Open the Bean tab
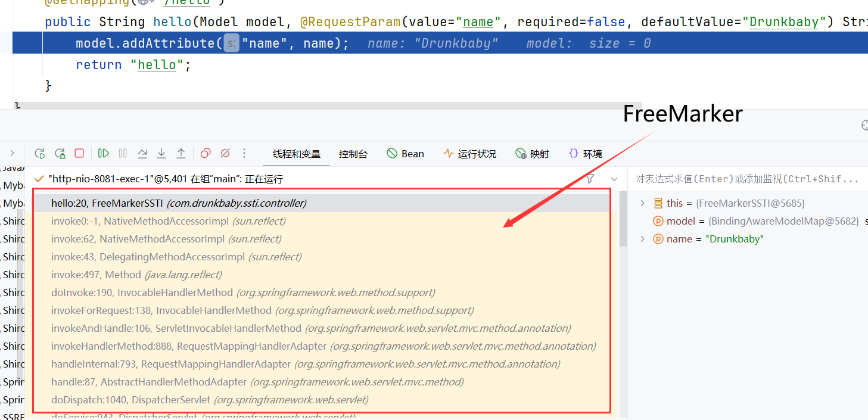Screen dimensions: 868x420 point(405,154)
